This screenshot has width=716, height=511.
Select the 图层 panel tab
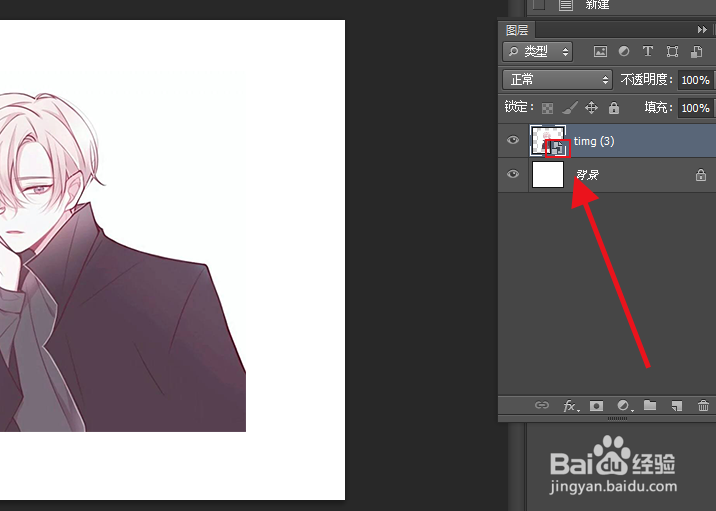pos(517,30)
